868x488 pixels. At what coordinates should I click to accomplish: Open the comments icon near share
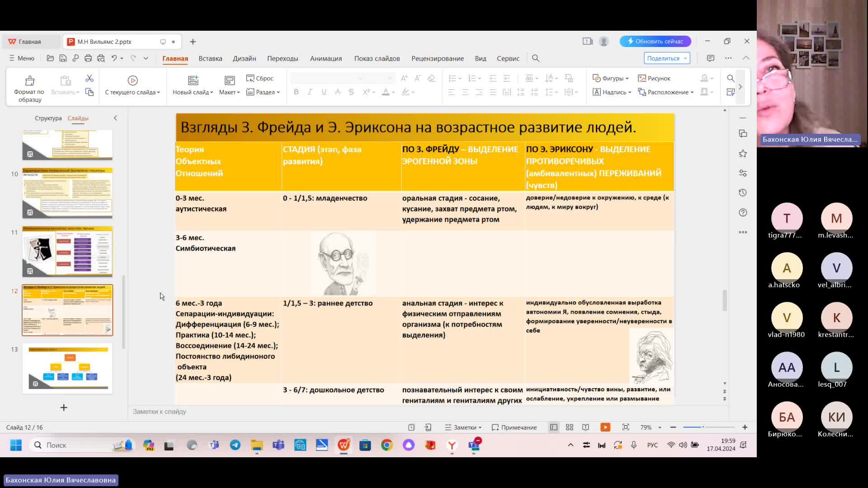pyautogui.click(x=711, y=58)
